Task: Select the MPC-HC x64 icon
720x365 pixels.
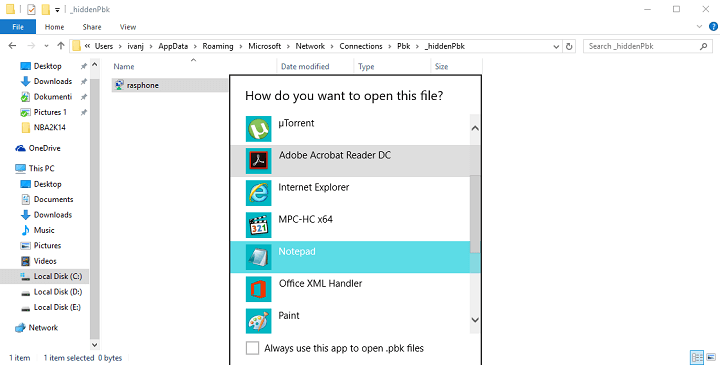Action: [259, 225]
